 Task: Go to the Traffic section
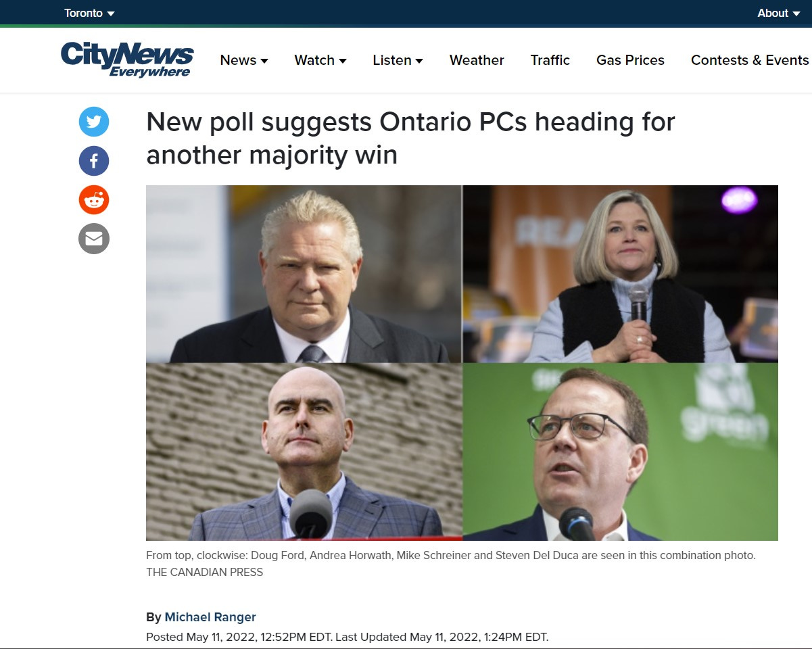pyautogui.click(x=550, y=60)
